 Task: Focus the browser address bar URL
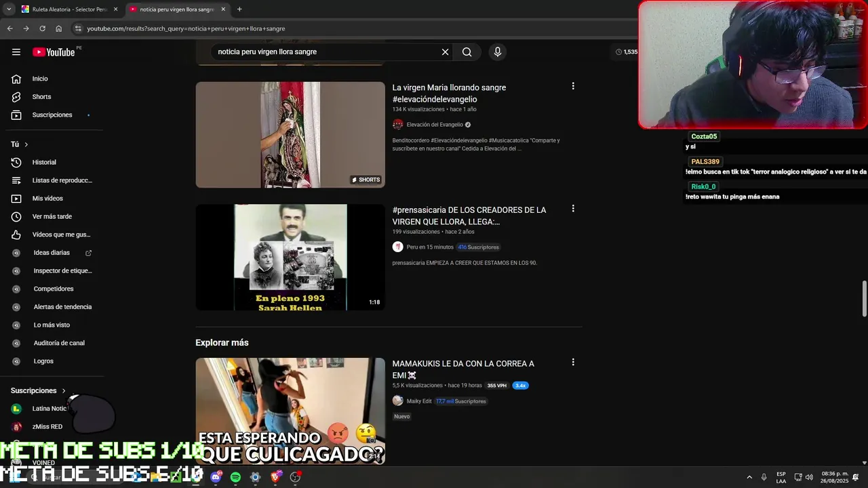(x=186, y=28)
